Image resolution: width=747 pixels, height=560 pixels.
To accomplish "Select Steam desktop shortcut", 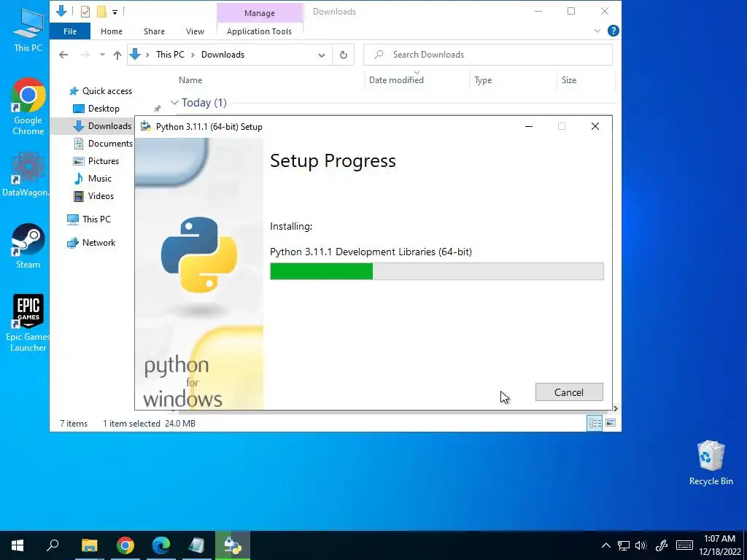I will tap(28, 246).
